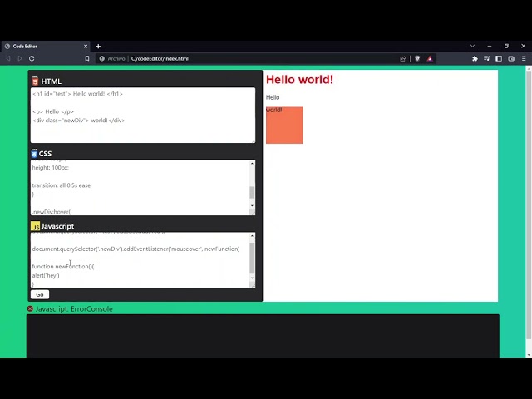Click the Javascript textarea scrollbar thumb
Image resolution: width=532 pixels, height=399 pixels.
[x=252, y=258]
